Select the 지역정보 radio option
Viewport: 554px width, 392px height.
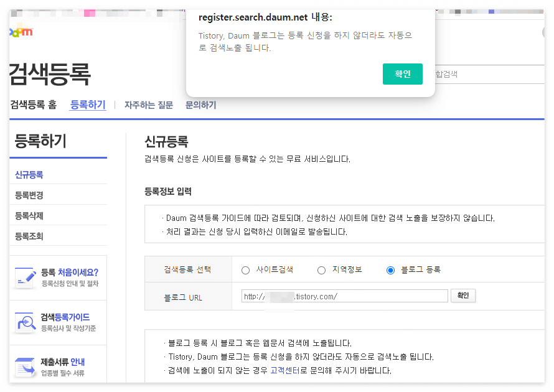tap(321, 270)
